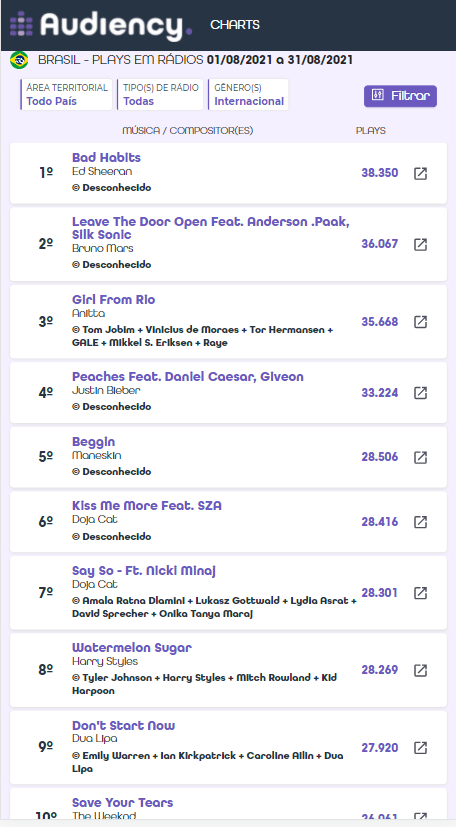
Task: Click the Filtrar button
Action: pyautogui.click(x=400, y=96)
